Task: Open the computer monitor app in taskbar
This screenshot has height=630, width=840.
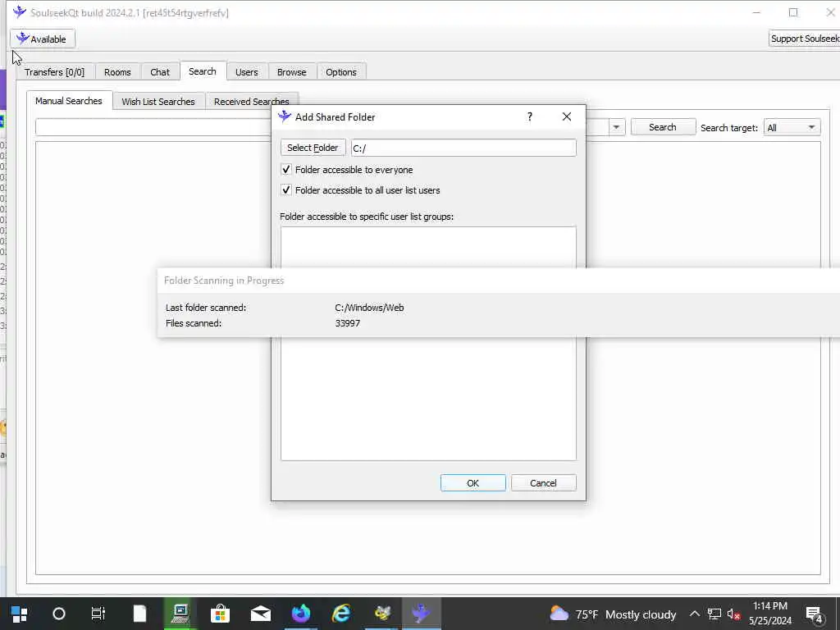Action: pos(180,614)
